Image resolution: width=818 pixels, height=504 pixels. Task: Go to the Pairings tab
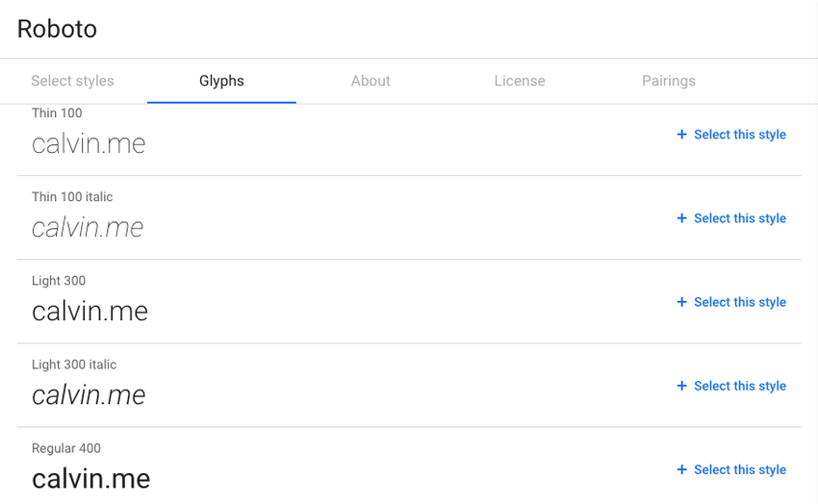[x=668, y=81]
